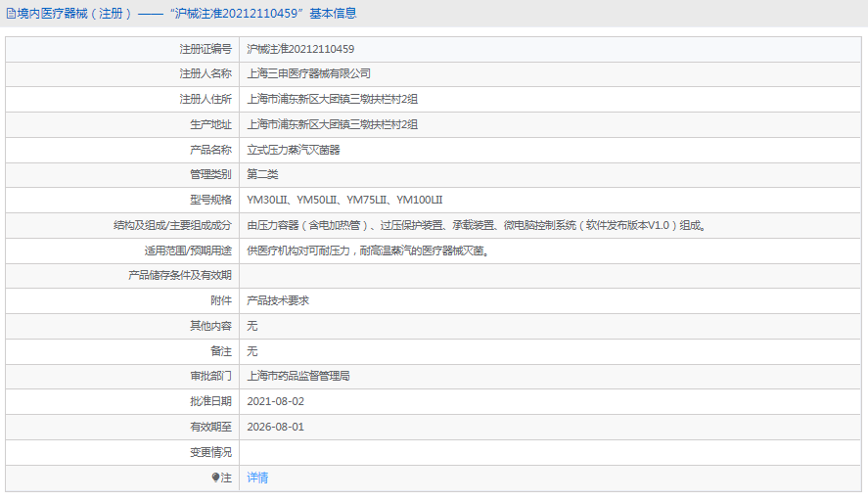Click the 其他内容 label

pos(211,326)
